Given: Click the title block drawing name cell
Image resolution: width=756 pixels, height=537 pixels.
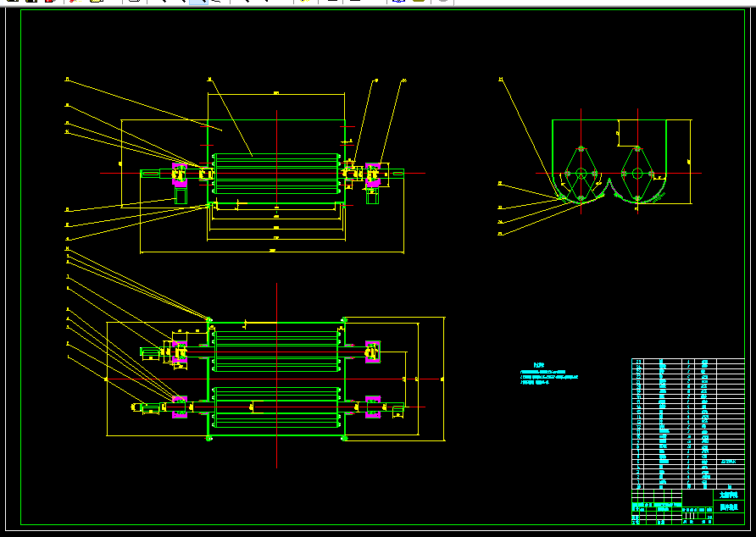Looking at the screenshot, I should click(x=729, y=495).
